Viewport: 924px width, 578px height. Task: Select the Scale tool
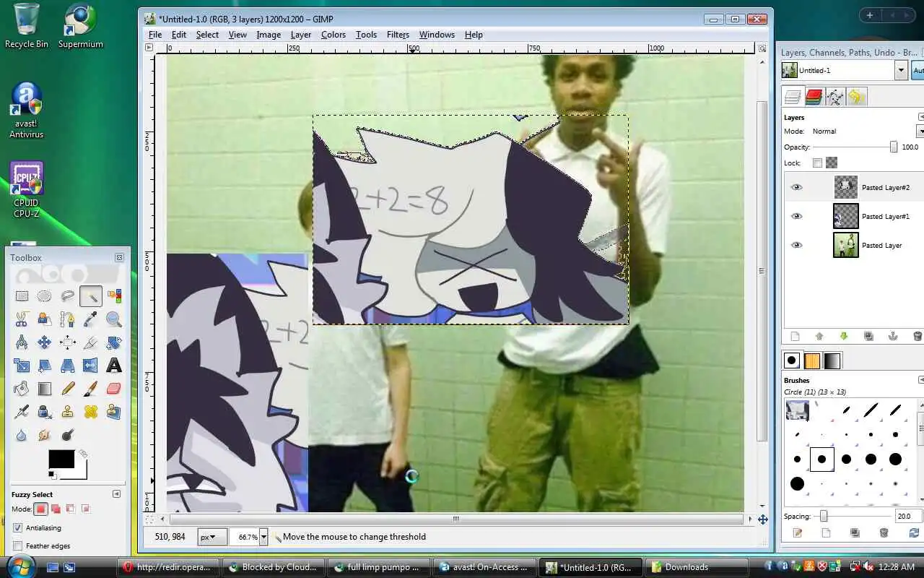click(x=22, y=366)
